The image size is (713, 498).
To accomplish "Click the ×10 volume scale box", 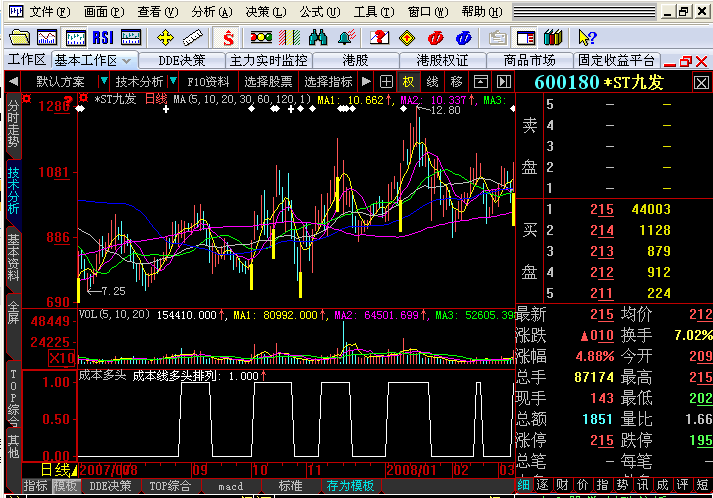I will pos(61,358).
